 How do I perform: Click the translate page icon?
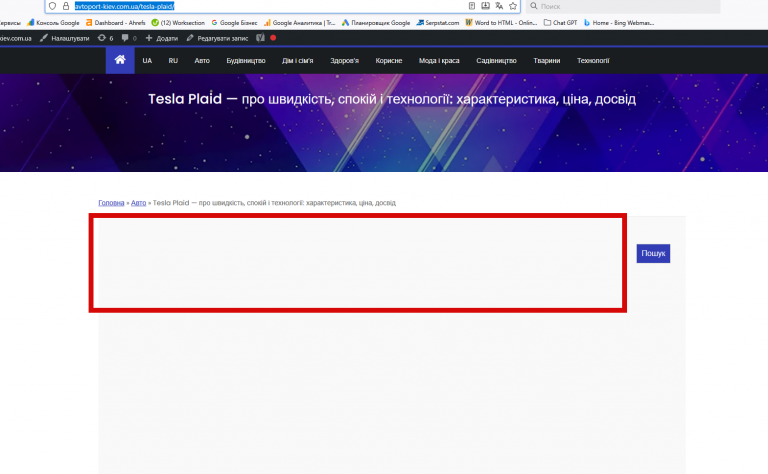[x=499, y=6]
